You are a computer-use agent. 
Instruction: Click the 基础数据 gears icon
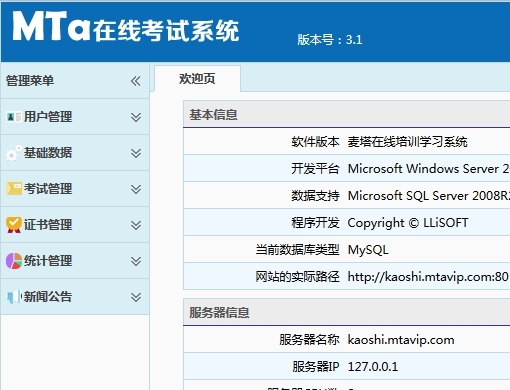click(x=14, y=153)
